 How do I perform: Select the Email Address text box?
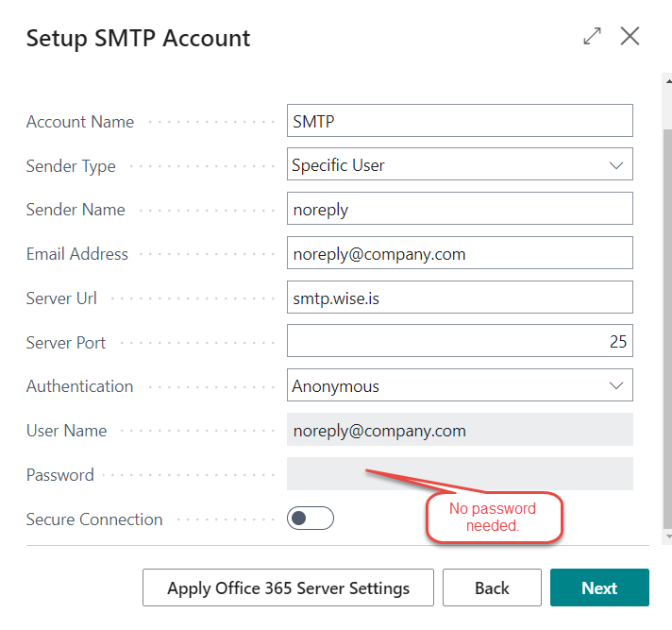[x=460, y=252]
